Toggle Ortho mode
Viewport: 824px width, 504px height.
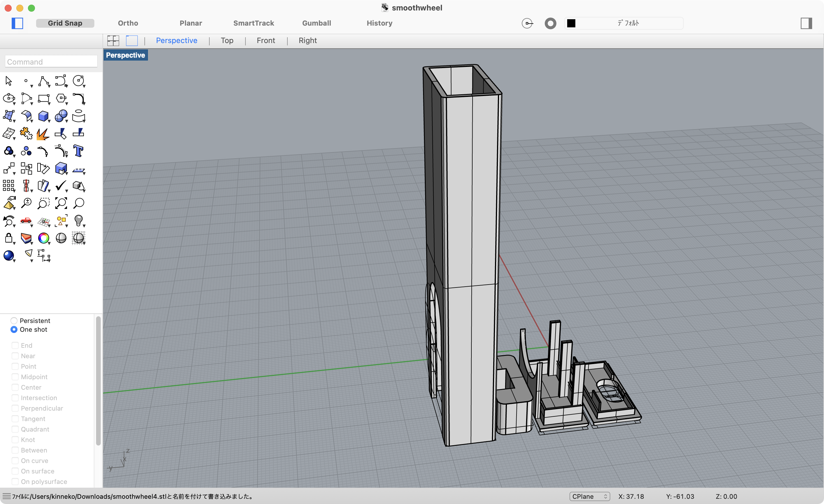click(x=128, y=23)
